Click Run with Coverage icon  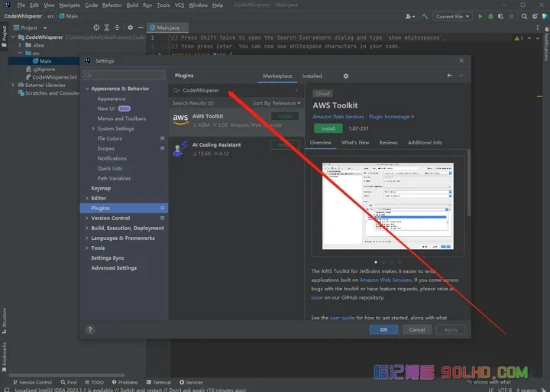coord(500,17)
